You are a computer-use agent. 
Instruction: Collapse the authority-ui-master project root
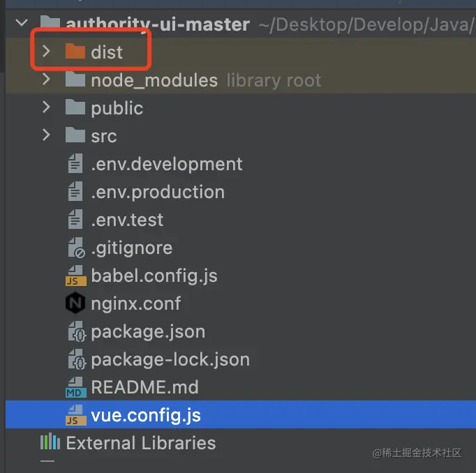22,22
